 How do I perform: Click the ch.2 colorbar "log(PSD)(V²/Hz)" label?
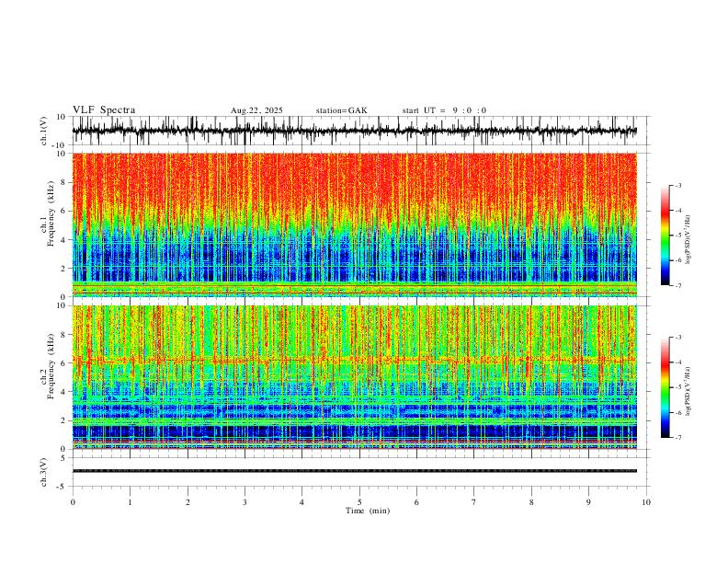[x=688, y=391]
